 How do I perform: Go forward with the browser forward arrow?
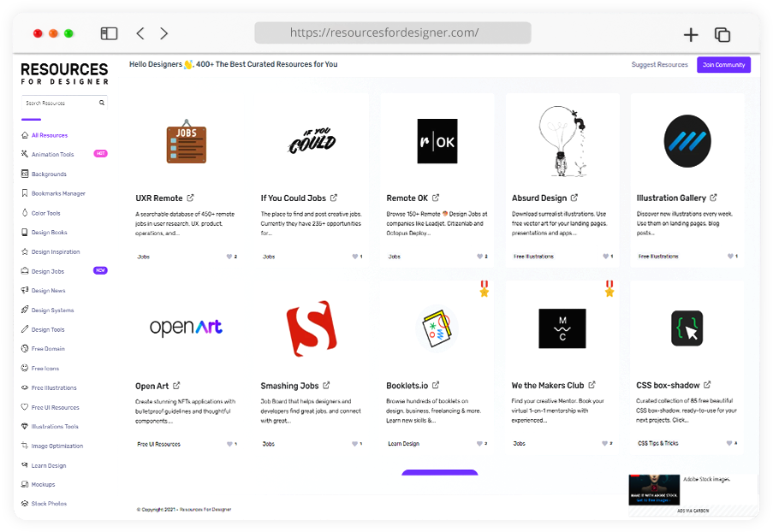coord(164,33)
